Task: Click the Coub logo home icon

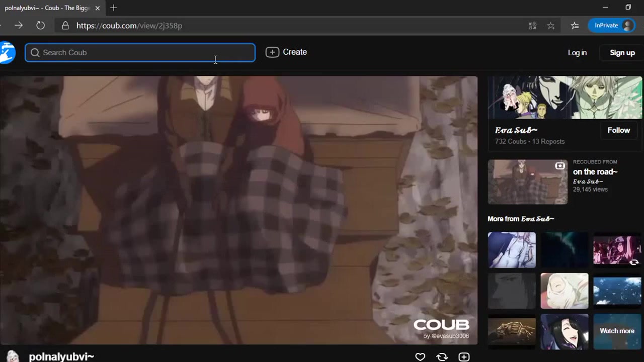Action: tap(7, 53)
